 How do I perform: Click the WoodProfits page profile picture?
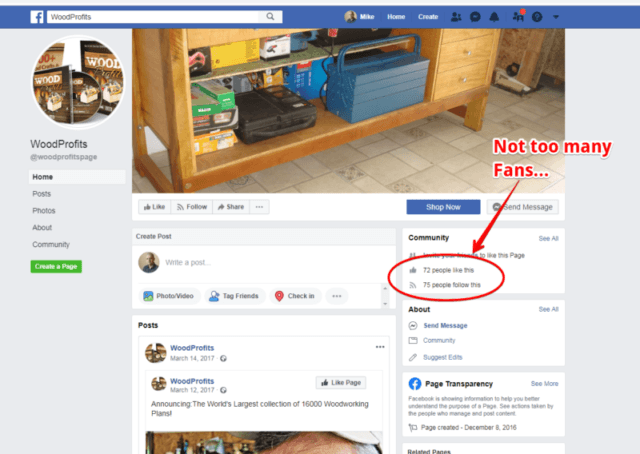coord(78,82)
